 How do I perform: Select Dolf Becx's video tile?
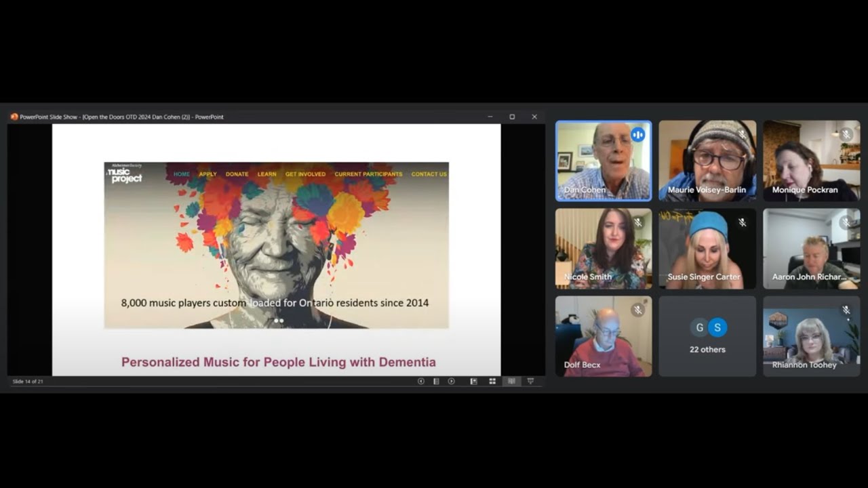(x=604, y=335)
